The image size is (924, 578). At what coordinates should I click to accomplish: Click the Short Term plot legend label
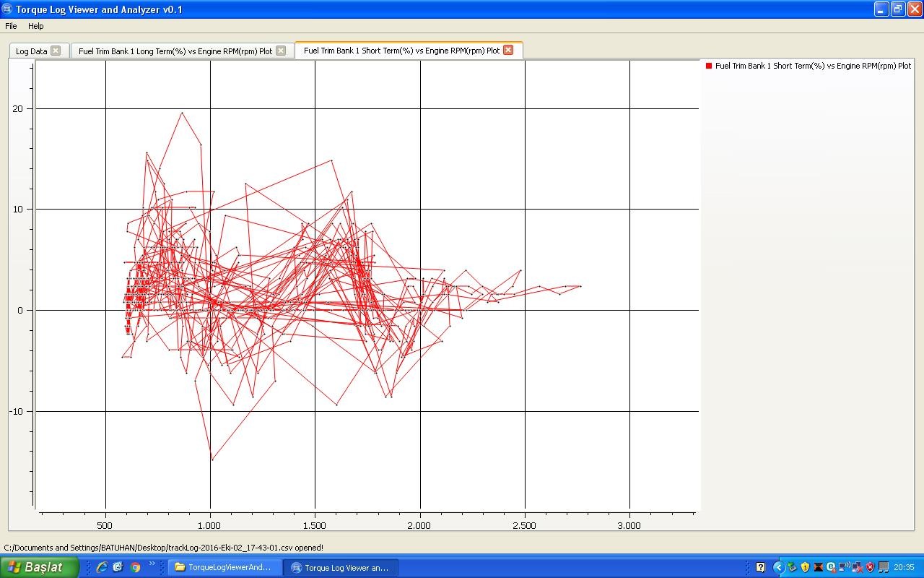[813, 66]
